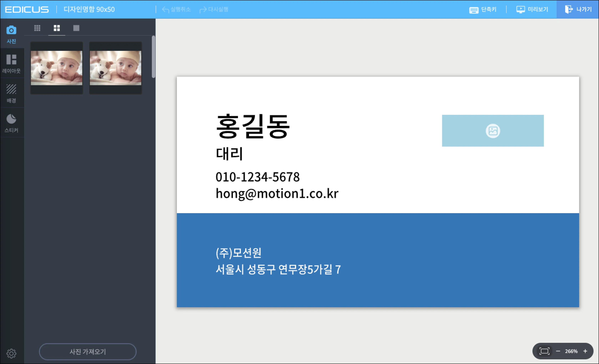Click 사진 가져오기 import photos button
The width and height of the screenshot is (599, 364).
click(x=87, y=351)
